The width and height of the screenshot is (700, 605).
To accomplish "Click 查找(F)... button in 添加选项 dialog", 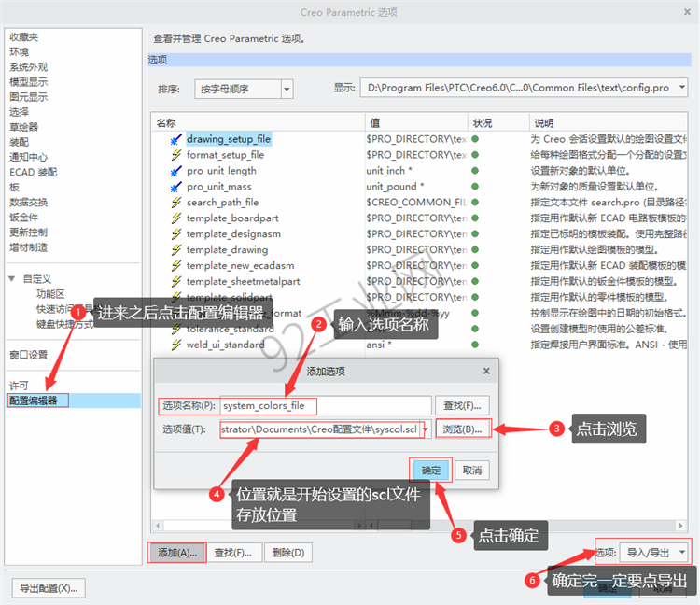I will [462, 405].
